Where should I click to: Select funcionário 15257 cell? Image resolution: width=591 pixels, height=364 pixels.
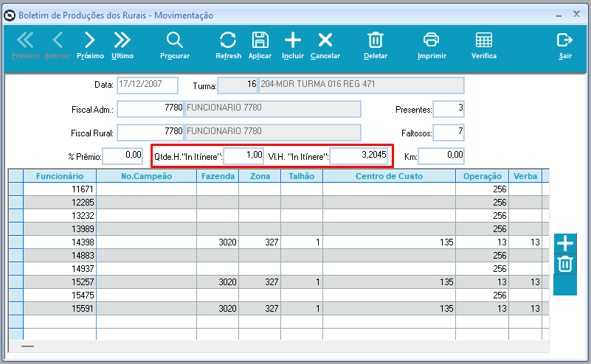(x=60, y=282)
